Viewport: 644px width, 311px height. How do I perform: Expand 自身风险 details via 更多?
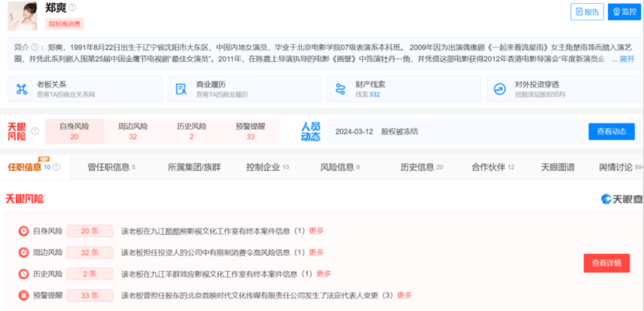(x=316, y=231)
